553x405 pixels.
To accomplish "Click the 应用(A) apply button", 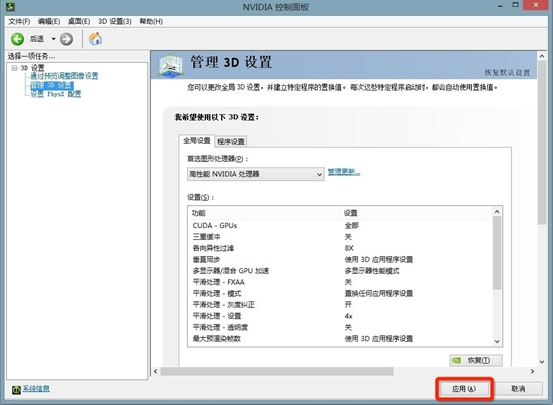I will coord(464,389).
